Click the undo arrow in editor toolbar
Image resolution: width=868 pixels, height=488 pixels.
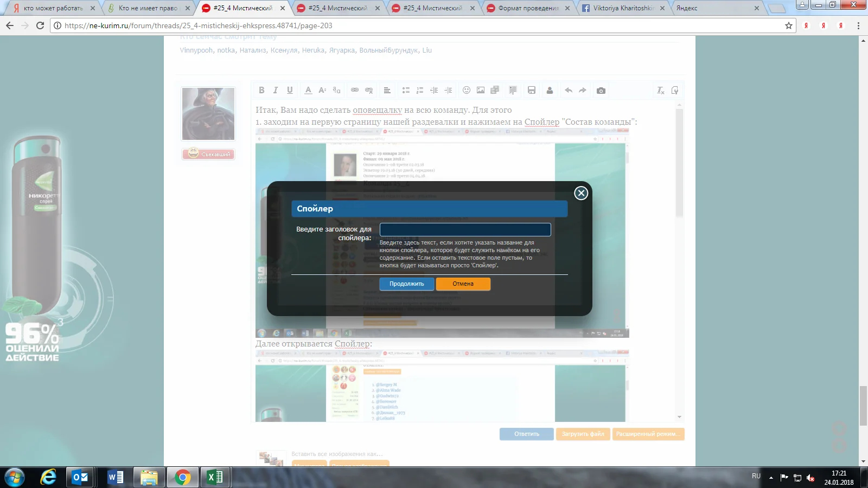pos(568,91)
